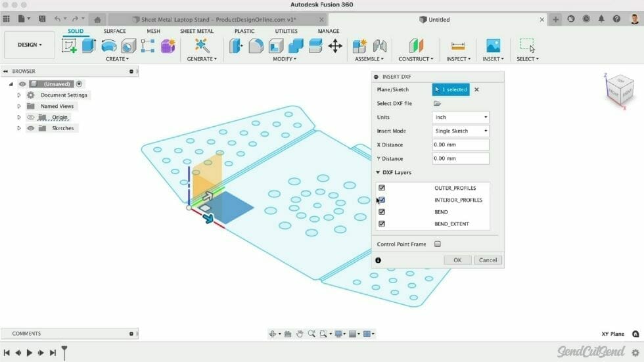The image size is (644, 362).
Task: Uncheck the BEND_EXTENT layer checkbox
Action: pyautogui.click(x=382, y=224)
